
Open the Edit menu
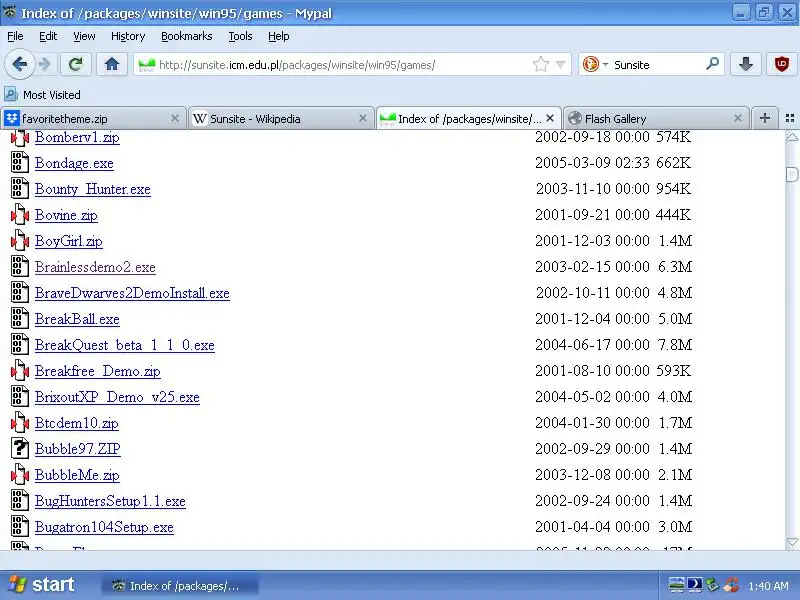[48, 36]
